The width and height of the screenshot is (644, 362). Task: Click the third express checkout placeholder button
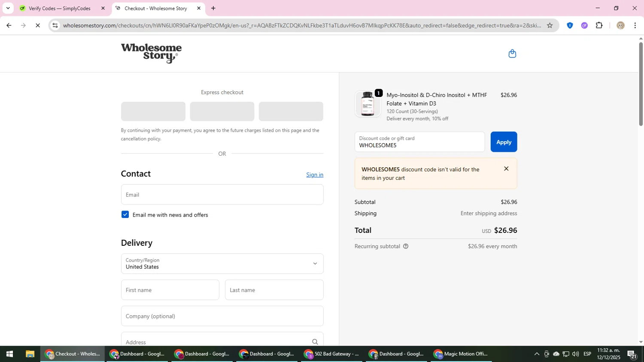tap(291, 112)
